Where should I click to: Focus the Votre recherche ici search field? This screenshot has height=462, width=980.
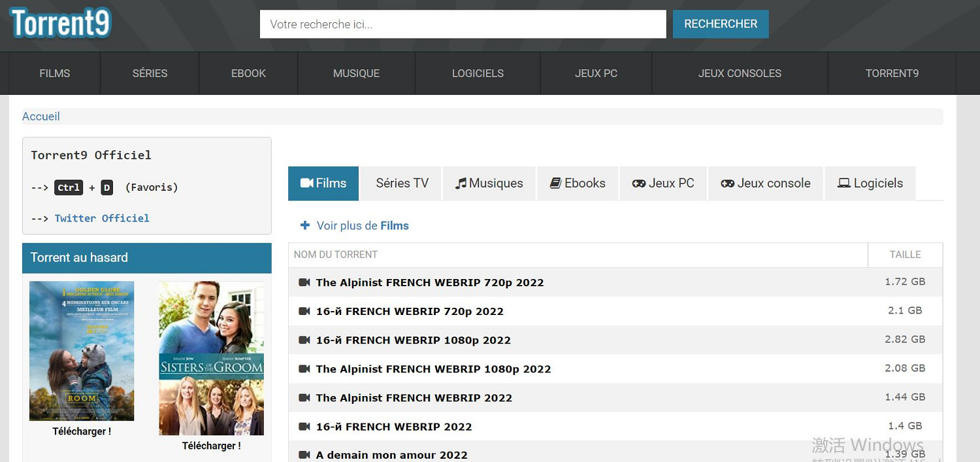coord(463,24)
